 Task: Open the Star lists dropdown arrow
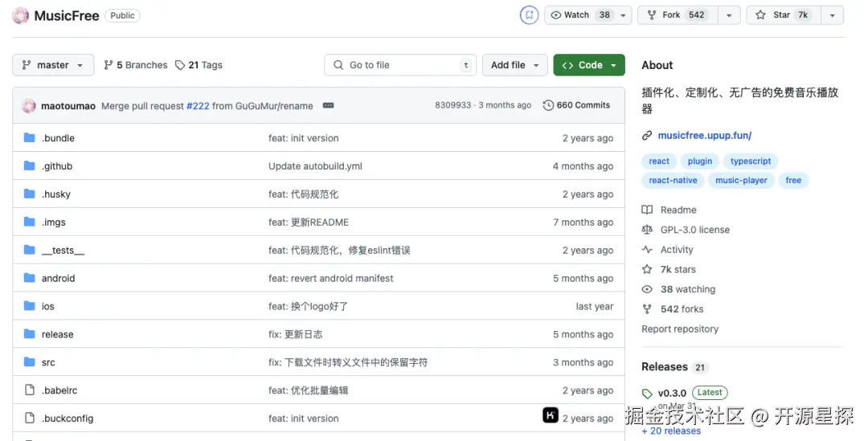pyautogui.click(x=833, y=15)
